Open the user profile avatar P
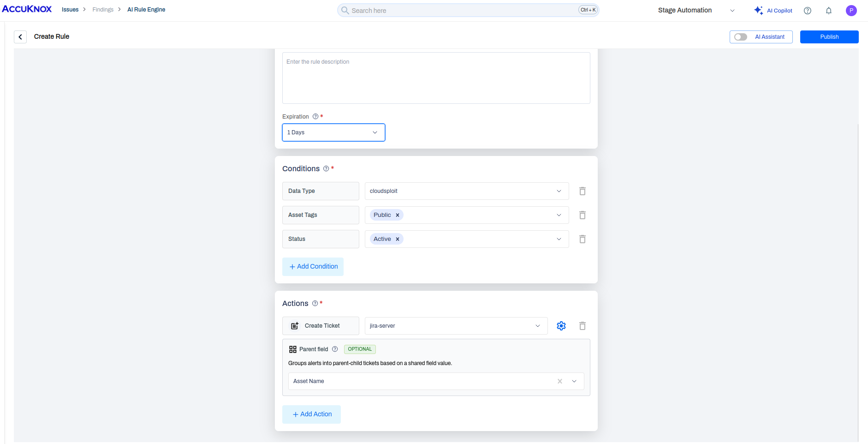Viewport: 868px width, 444px height. click(x=851, y=11)
